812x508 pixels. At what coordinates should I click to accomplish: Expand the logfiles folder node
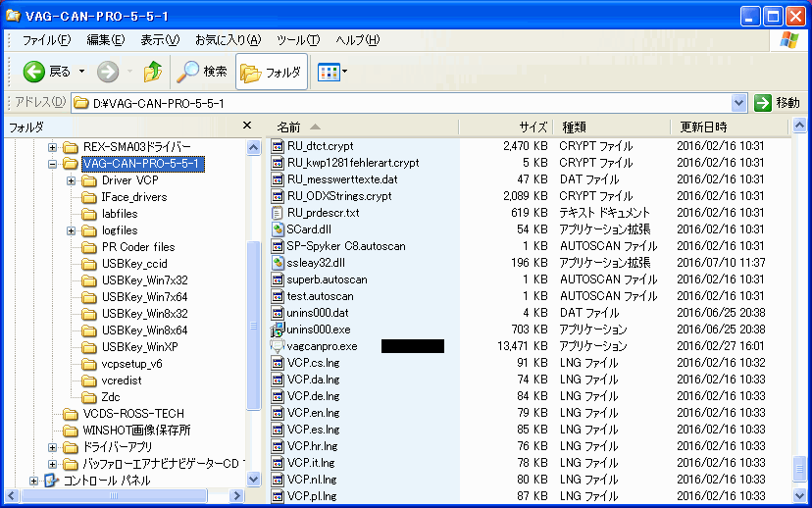pyautogui.click(x=72, y=231)
